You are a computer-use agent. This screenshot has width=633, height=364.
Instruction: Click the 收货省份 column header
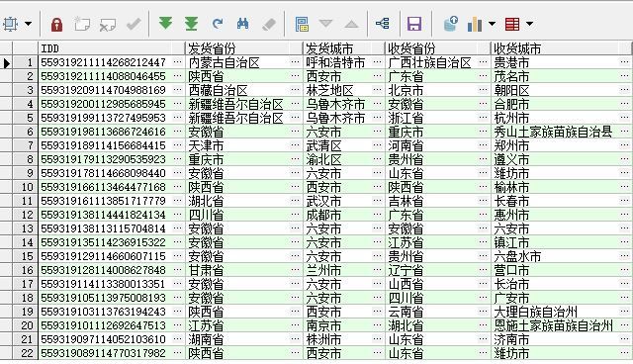click(x=437, y=48)
